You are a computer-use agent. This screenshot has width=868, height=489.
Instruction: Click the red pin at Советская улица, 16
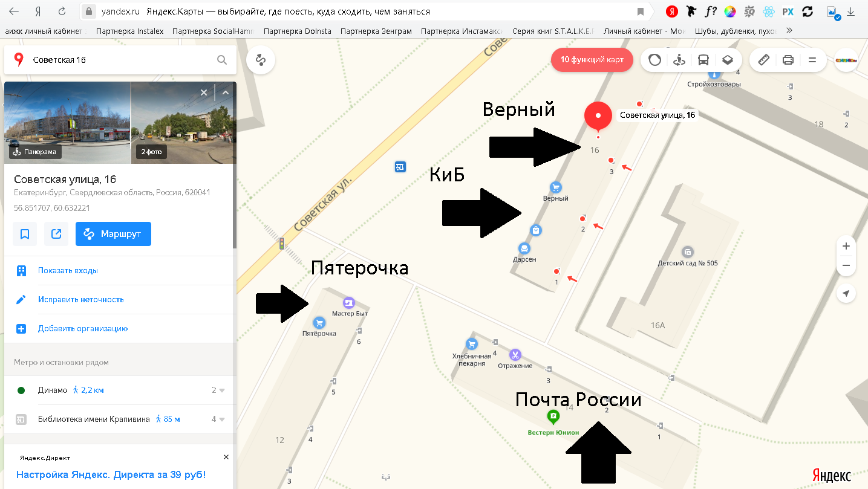(x=598, y=117)
